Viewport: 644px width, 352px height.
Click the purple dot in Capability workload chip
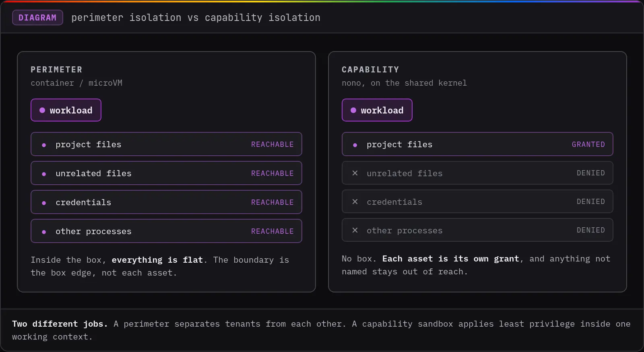353,110
